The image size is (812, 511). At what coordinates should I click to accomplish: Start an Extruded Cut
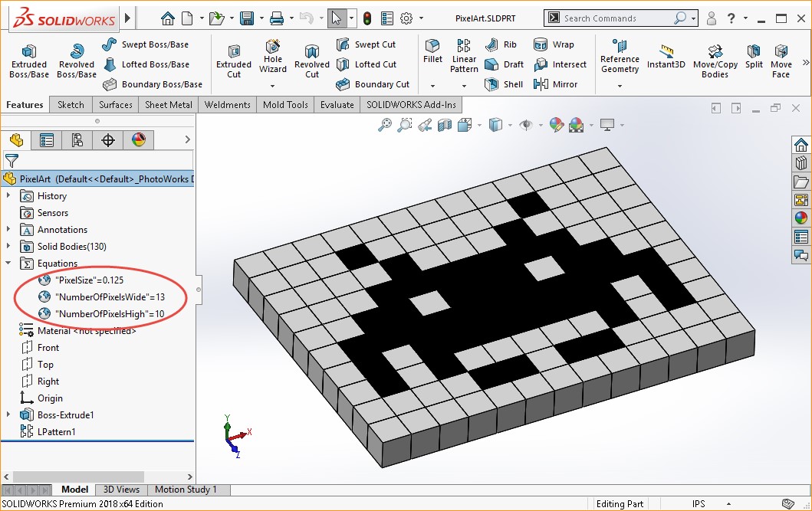click(234, 61)
